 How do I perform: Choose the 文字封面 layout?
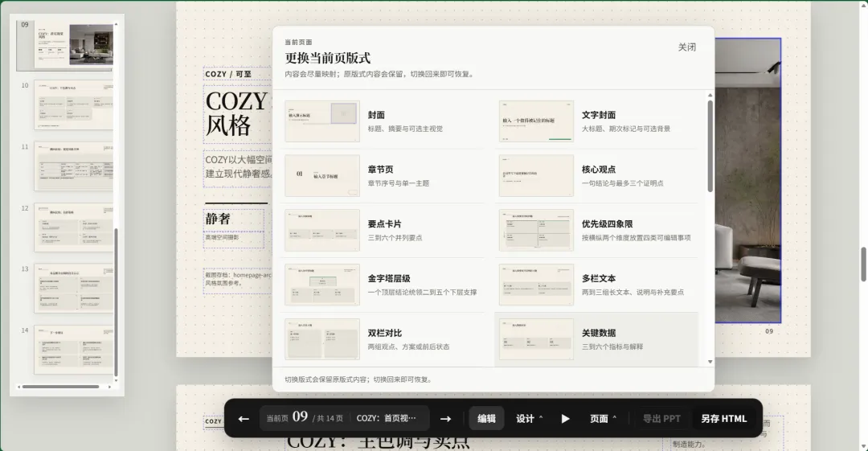[596, 121]
